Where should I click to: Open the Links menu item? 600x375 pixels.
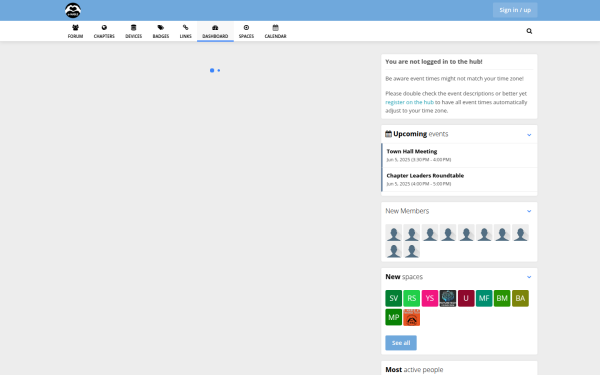186,31
